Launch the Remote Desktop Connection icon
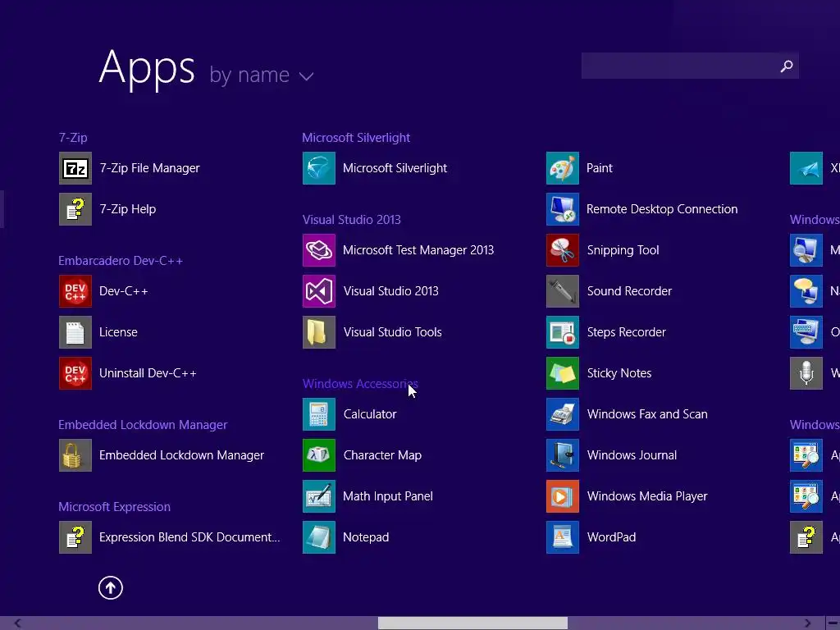 (563, 209)
